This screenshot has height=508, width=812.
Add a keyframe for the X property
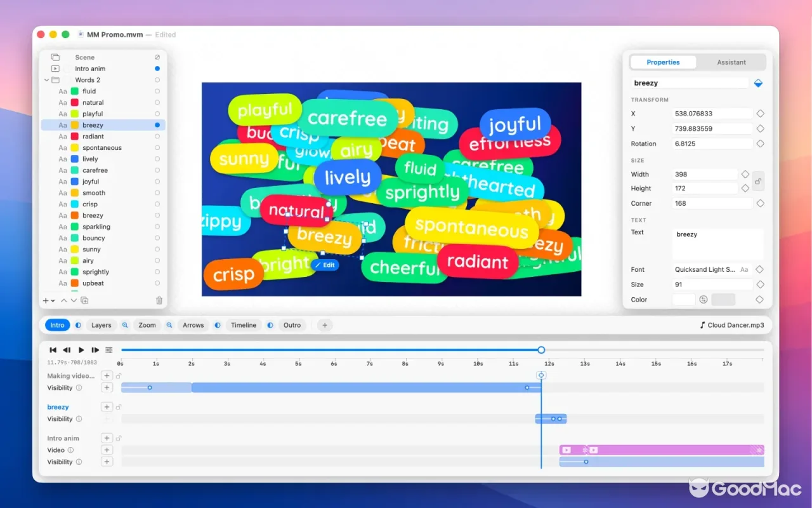coord(760,114)
